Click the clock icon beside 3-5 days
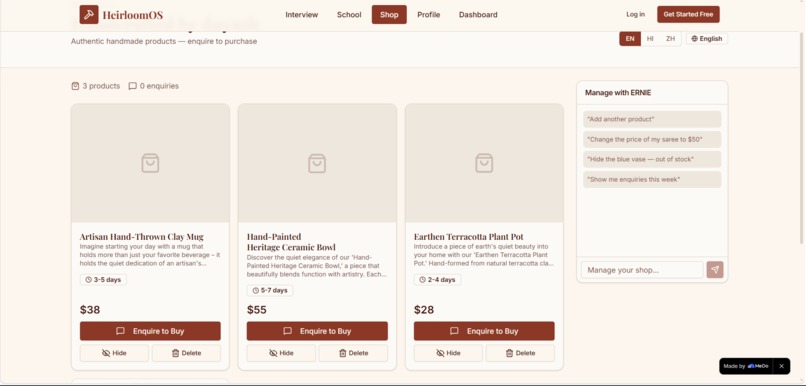Screen dimensions: 806x386 tap(88, 280)
